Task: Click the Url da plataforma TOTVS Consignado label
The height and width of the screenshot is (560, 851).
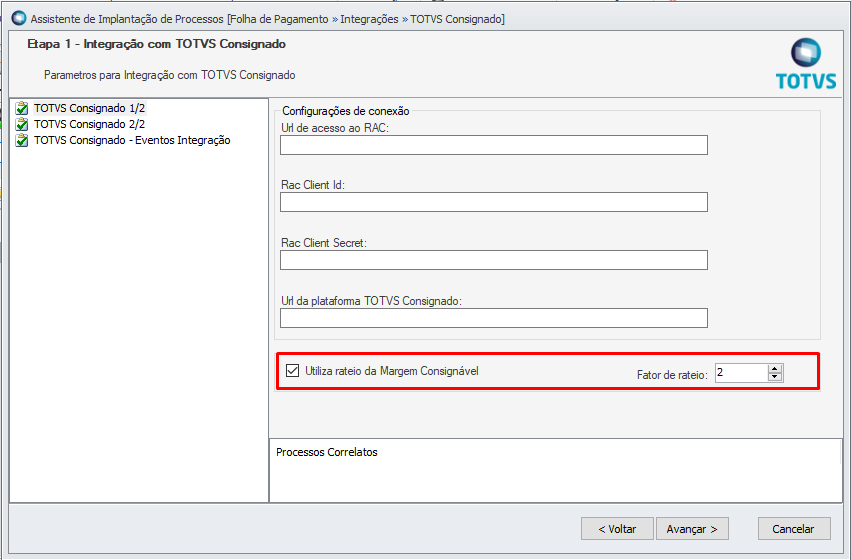Action: (x=371, y=301)
